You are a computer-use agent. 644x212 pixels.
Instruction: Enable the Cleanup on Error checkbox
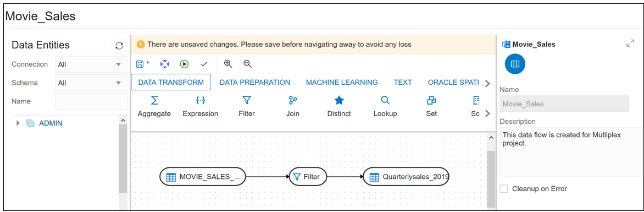pos(504,188)
